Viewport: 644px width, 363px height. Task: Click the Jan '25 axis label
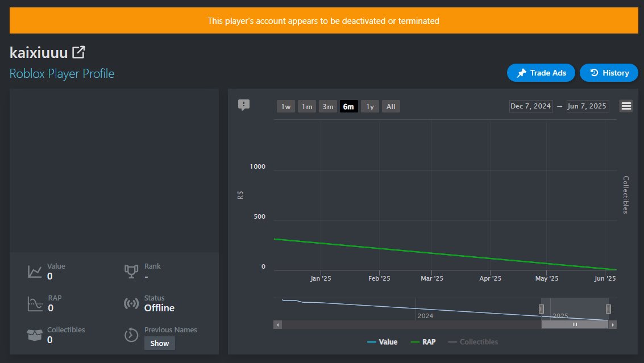coord(321,278)
